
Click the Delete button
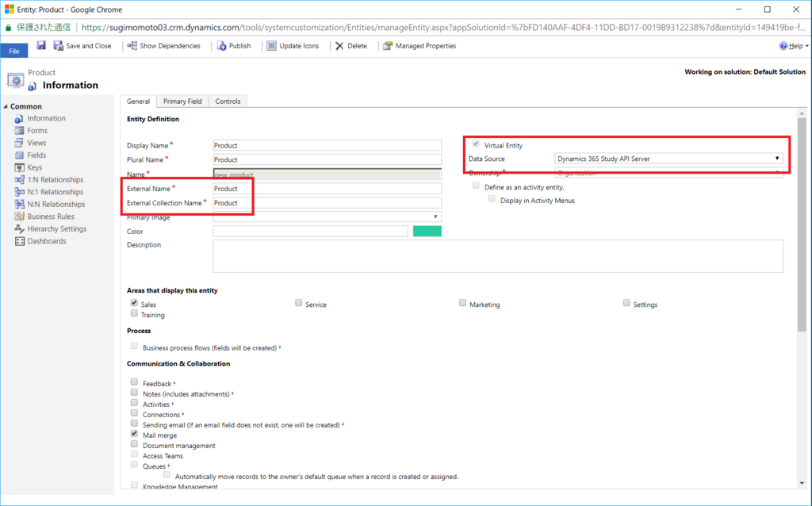point(351,46)
